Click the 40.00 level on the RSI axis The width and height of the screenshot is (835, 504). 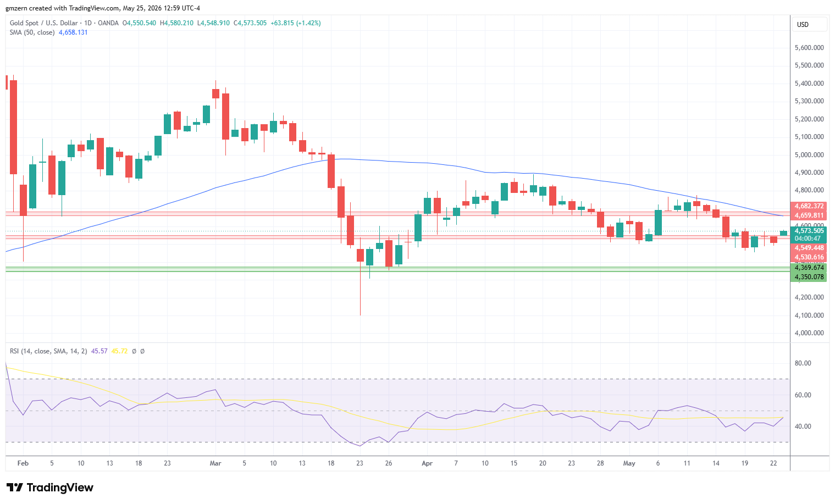[x=803, y=427]
